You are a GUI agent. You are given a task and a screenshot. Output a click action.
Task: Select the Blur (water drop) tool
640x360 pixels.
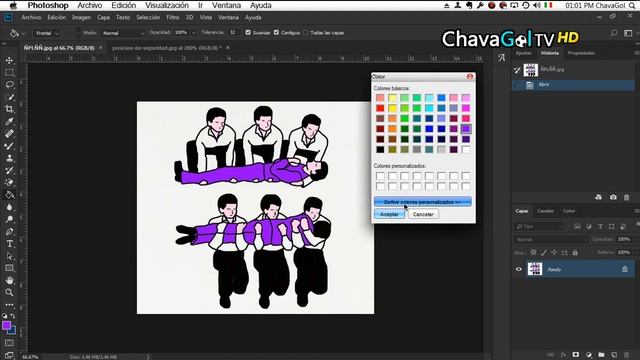(9, 207)
